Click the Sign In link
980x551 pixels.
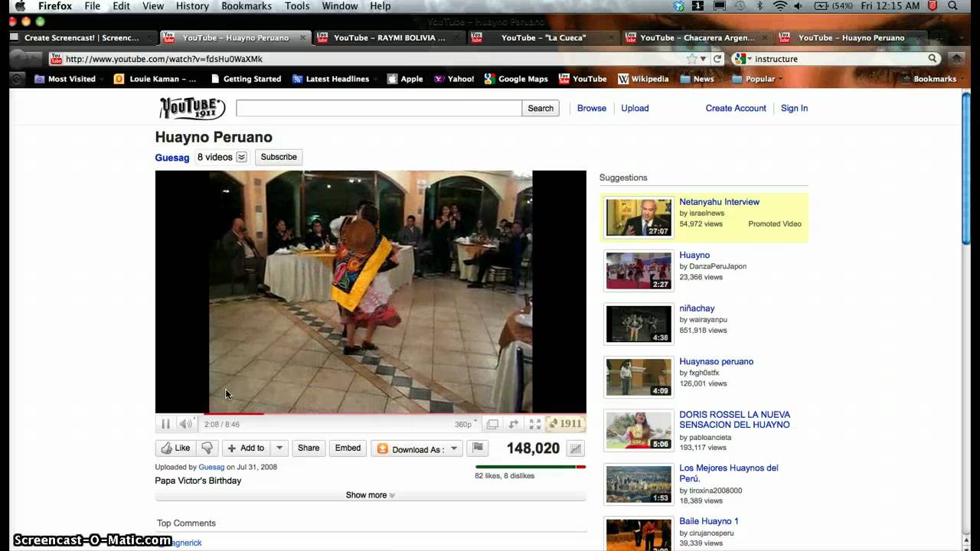(x=794, y=109)
